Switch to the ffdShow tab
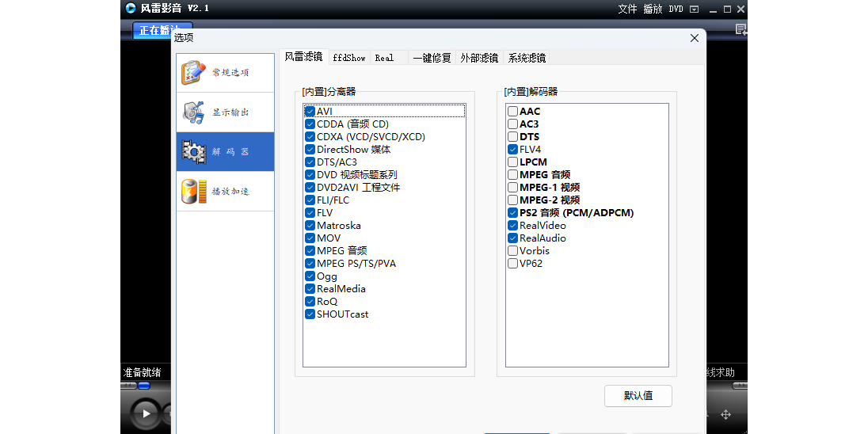Screen dimensions: 868x434 (349, 58)
